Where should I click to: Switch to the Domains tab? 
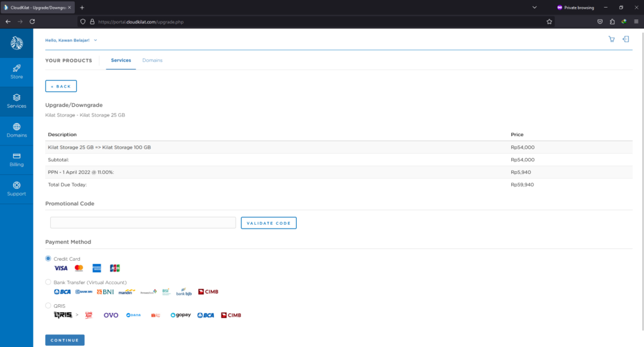point(152,60)
